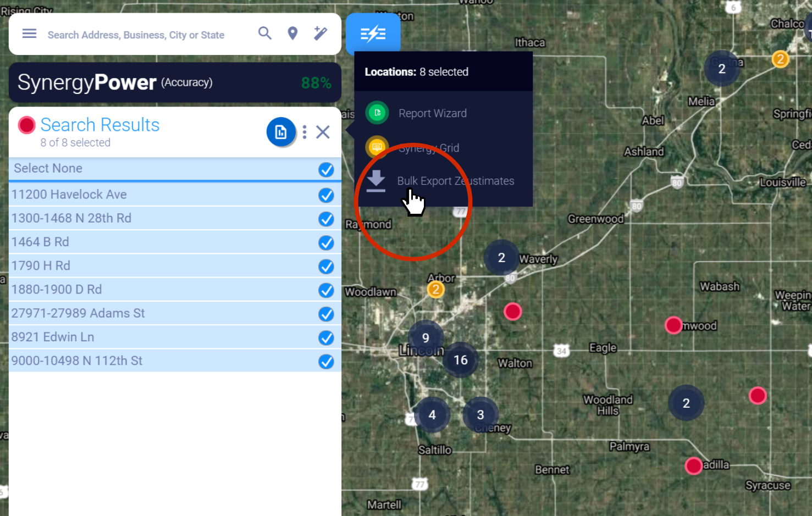The height and width of the screenshot is (516, 812).
Task: Uncheck 8921 Edwin Ln checkbox
Action: click(326, 337)
